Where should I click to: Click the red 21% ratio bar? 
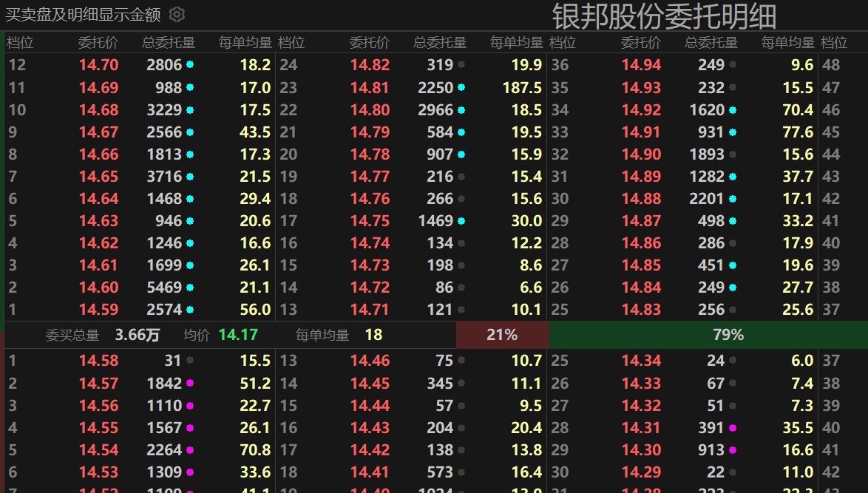pyautogui.click(x=502, y=335)
